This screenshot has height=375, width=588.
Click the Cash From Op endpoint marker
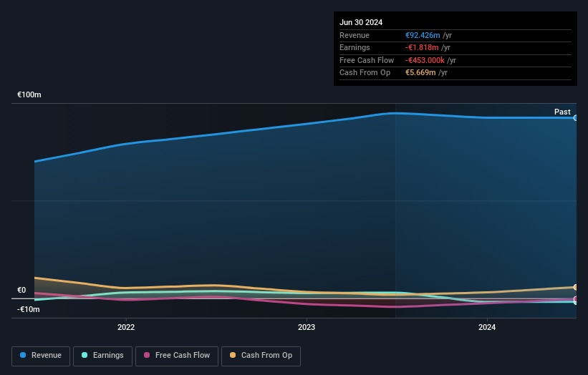[x=576, y=288]
